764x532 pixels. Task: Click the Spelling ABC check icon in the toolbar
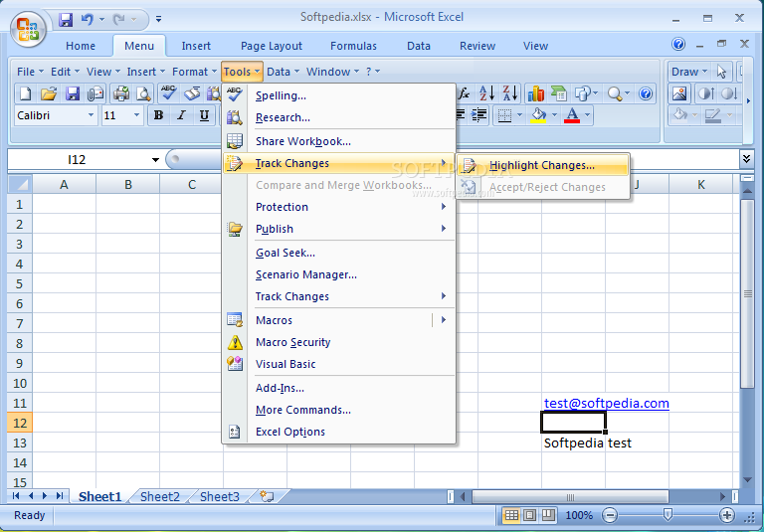(x=168, y=93)
